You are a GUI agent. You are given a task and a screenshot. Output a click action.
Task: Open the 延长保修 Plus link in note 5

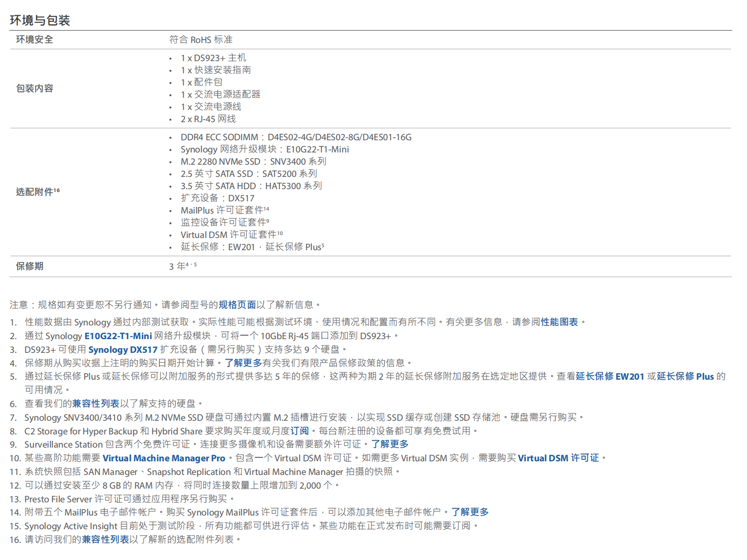tap(687, 376)
